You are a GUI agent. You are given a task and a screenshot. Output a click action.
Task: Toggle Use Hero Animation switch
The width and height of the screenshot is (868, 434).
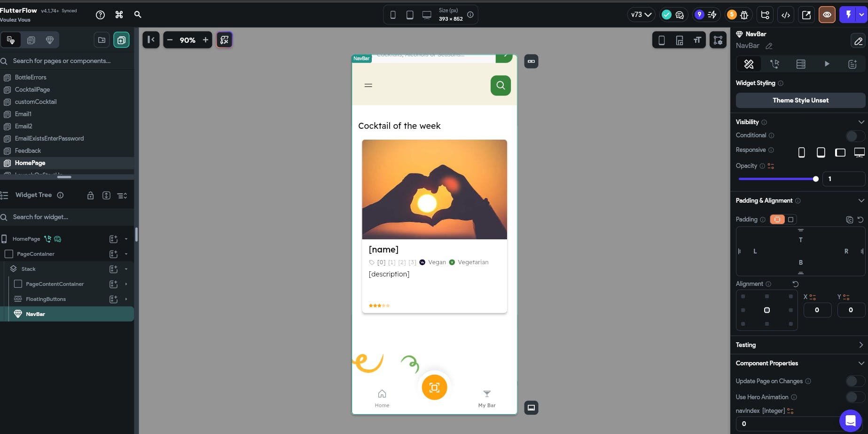pyautogui.click(x=855, y=397)
